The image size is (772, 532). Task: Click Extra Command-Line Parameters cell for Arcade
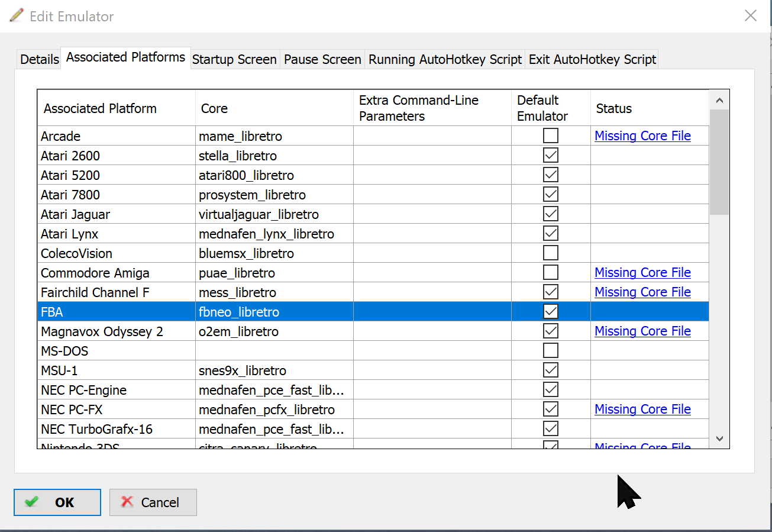coord(432,136)
